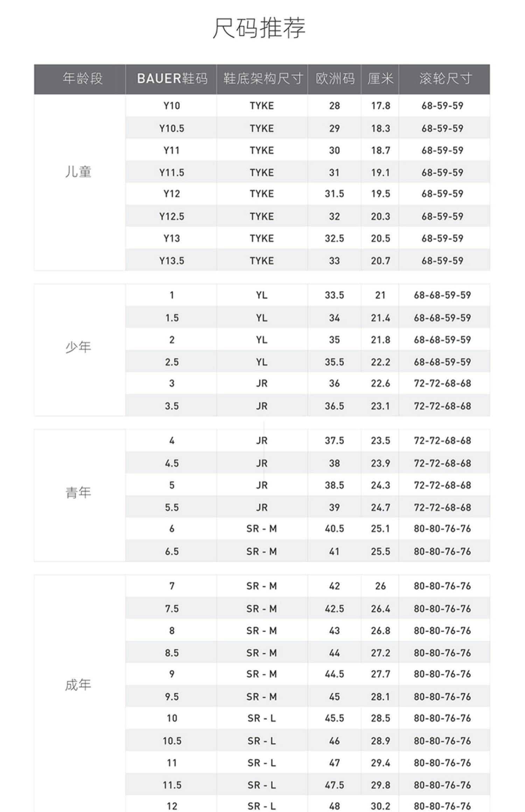Click the 欧洲码 column header
The height and width of the screenshot is (812, 525).
[x=335, y=79]
